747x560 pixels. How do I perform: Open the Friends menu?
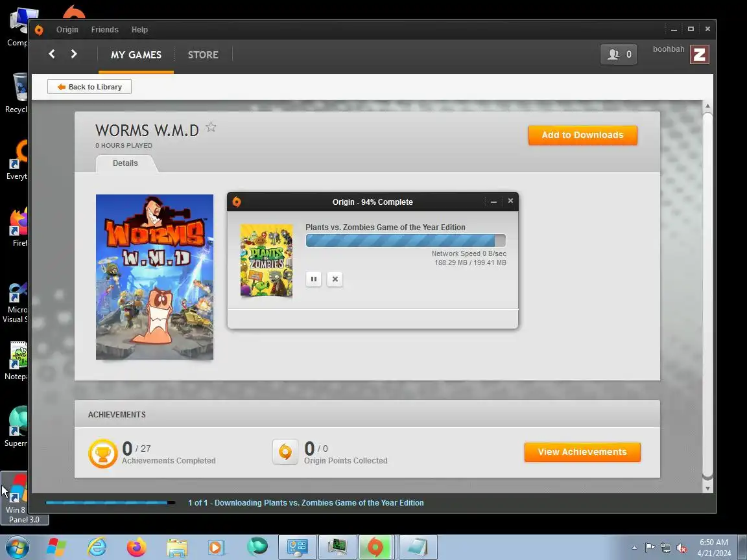pyautogui.click(x=105, y=30)
